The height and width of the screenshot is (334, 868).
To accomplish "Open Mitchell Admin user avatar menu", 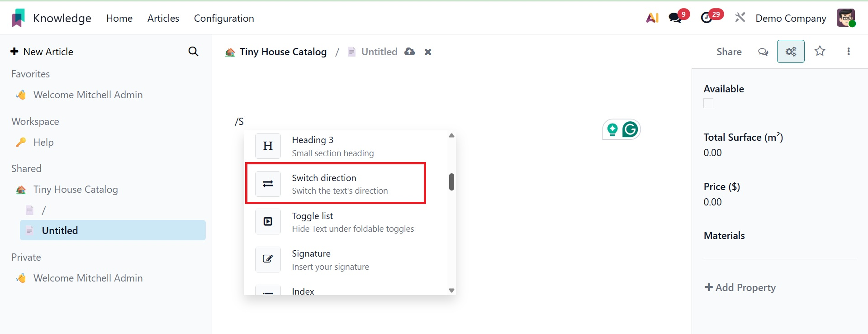I will [845, 18].
